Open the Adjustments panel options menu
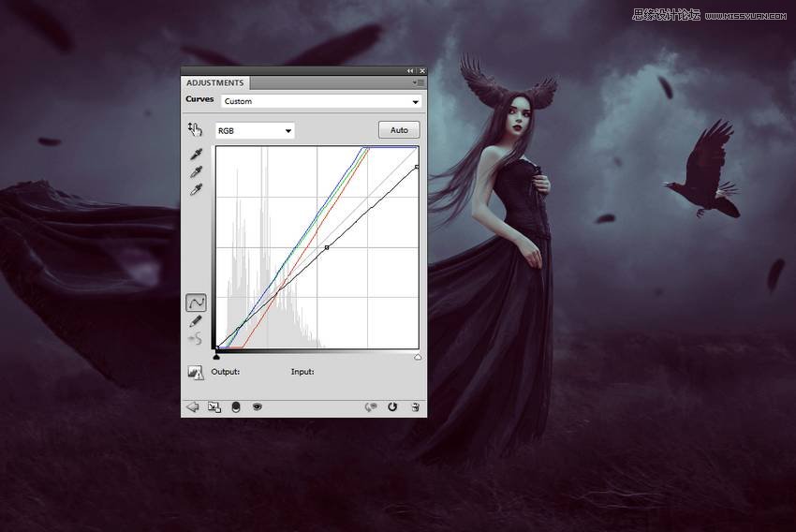This screenshot has width=796, height=532. (419, 83)
